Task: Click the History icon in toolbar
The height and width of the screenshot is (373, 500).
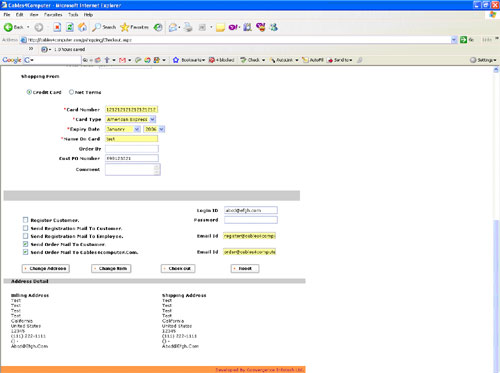Action: coord(158,27)
